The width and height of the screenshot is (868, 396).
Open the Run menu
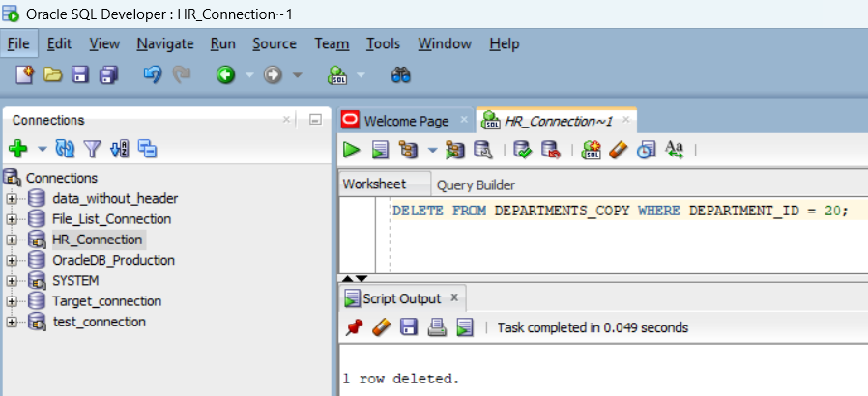(223, 43)
